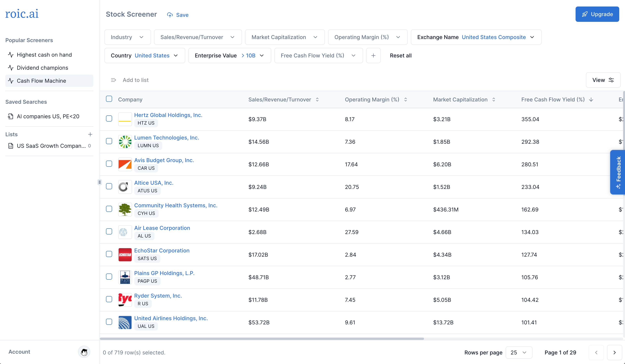Select the Lumen Technologies row checkbox
This screenshot has width=625, height=364.
(109, 141)
